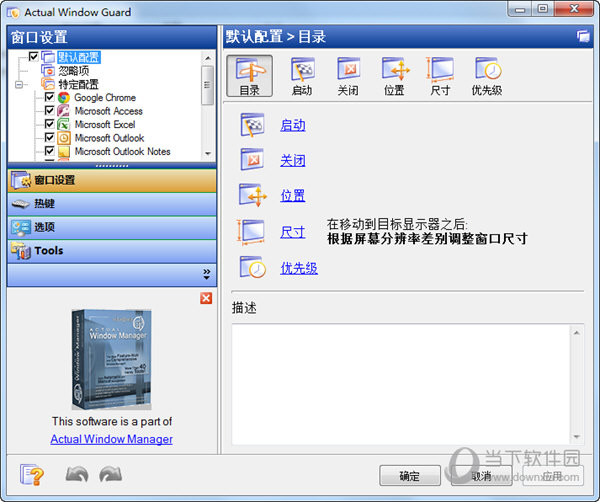This screenshot has height=502, width=600.
Task: Toggle the Microsoft Excel checkbox
Action: [49, 124]
